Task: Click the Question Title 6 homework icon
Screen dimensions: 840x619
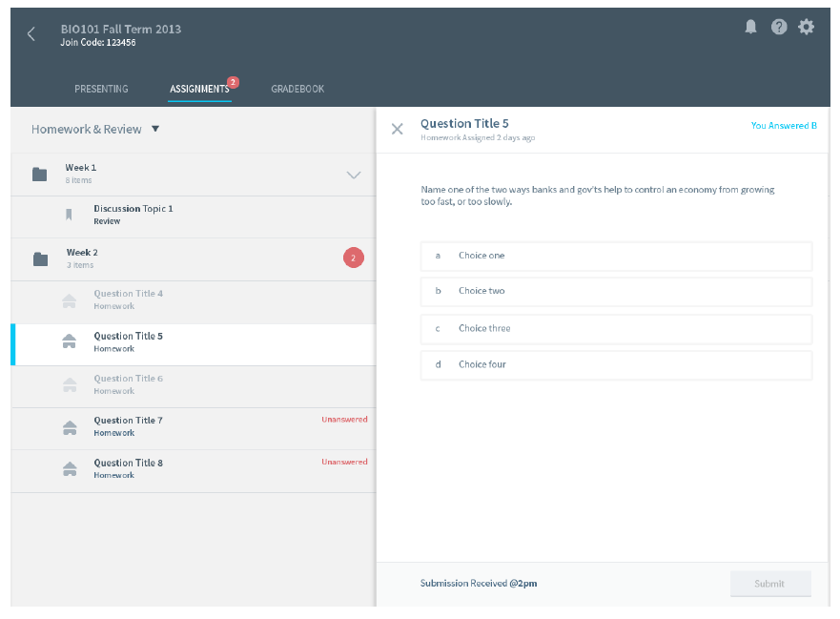Action: click(70, 384)
